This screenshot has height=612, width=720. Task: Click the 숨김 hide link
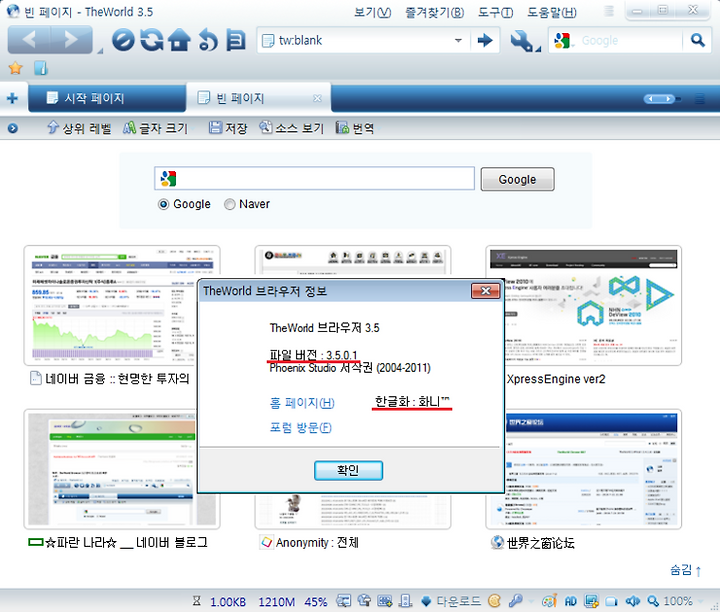686,570
